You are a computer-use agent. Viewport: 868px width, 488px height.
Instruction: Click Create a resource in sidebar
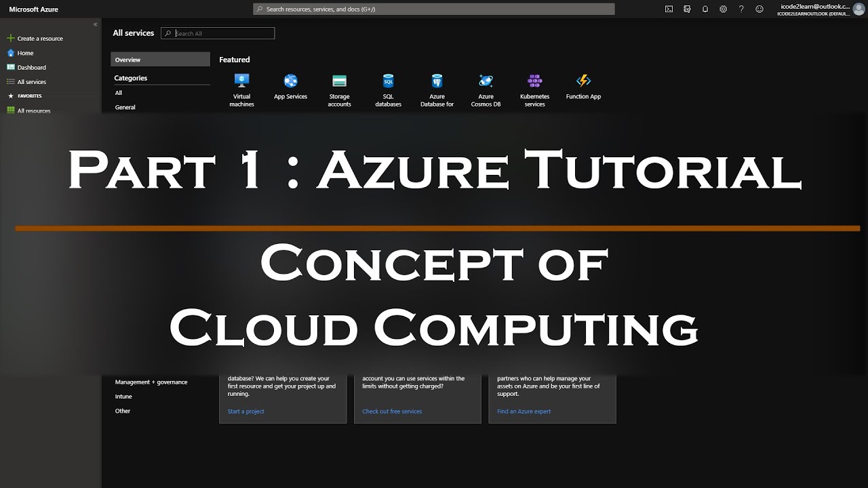pos(35,39)
